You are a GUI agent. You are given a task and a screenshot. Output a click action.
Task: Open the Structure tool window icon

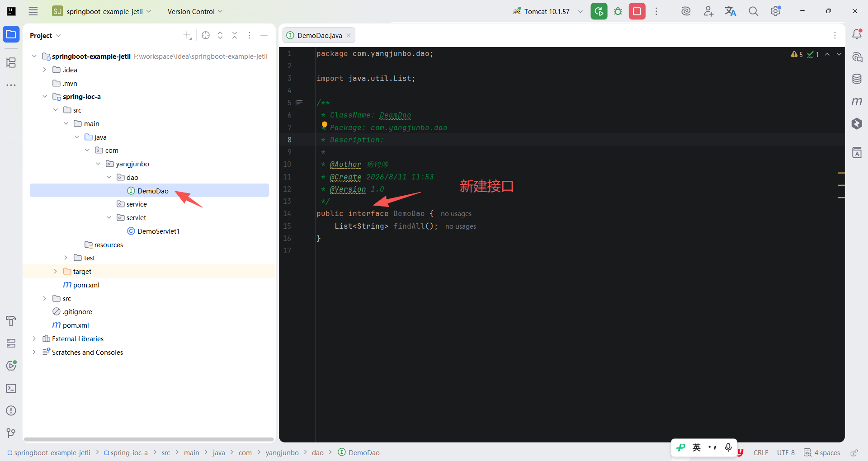(11, 62)
